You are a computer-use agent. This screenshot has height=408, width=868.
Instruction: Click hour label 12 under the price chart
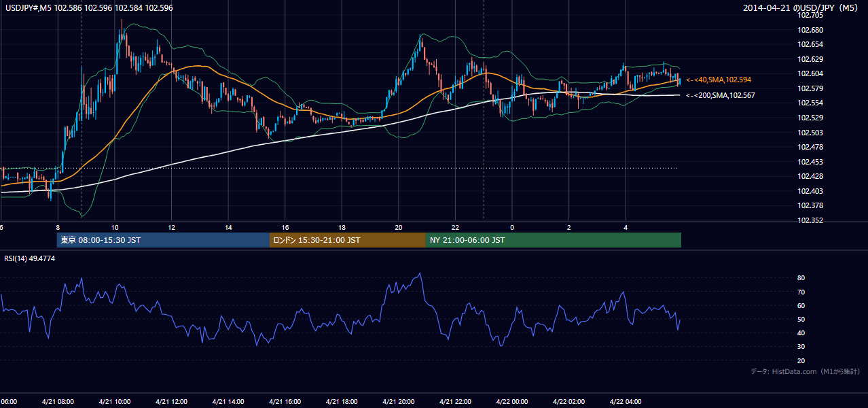pyautogui.click(x=171, y=227)
